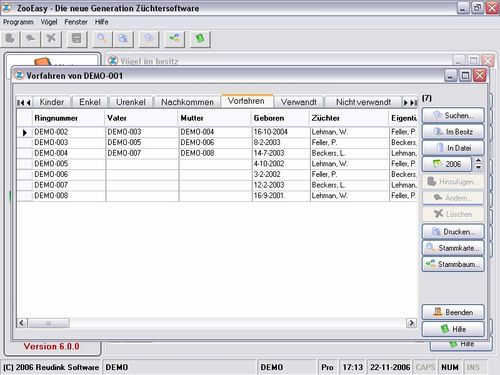The height and width of the screenshot is (375, 500).
Task: Select the Vorfahren tab
Action: [x=246, y=101]
